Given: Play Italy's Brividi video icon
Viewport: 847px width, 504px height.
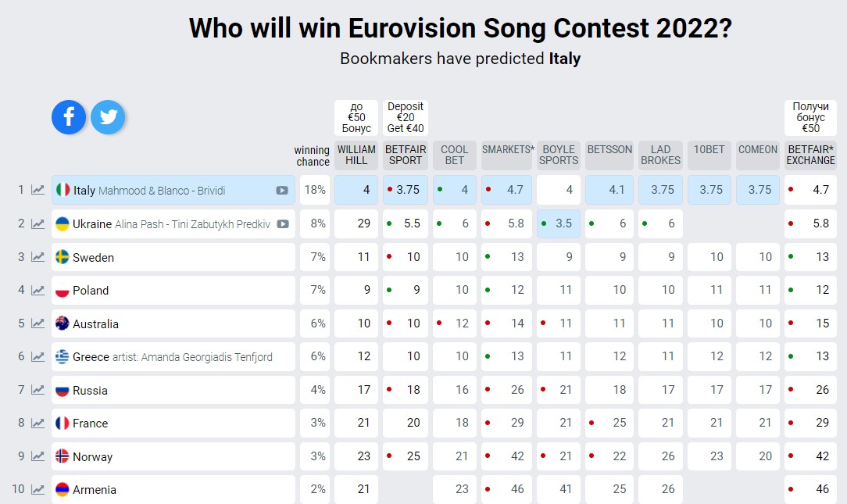Looking at the screenshot, I should click(x=281, y=191).
